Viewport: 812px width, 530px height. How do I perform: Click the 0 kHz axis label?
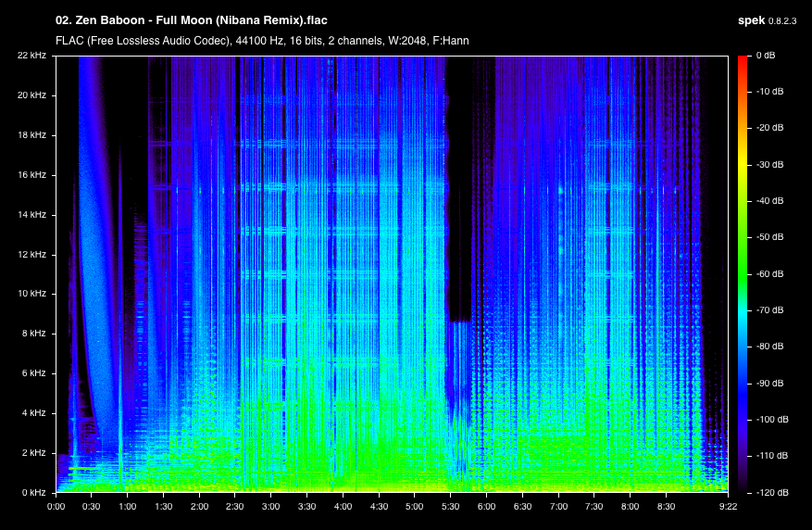coord(33,492)
